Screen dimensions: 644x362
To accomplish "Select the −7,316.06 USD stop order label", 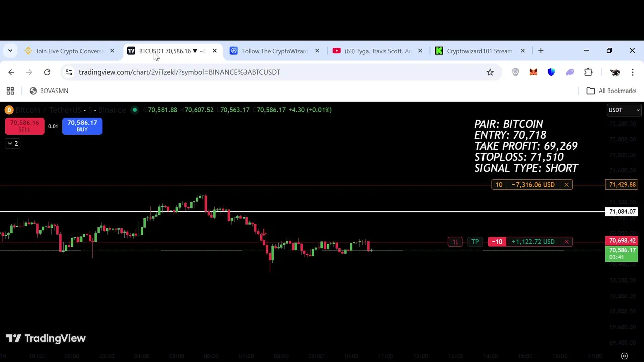I will 533,185.
